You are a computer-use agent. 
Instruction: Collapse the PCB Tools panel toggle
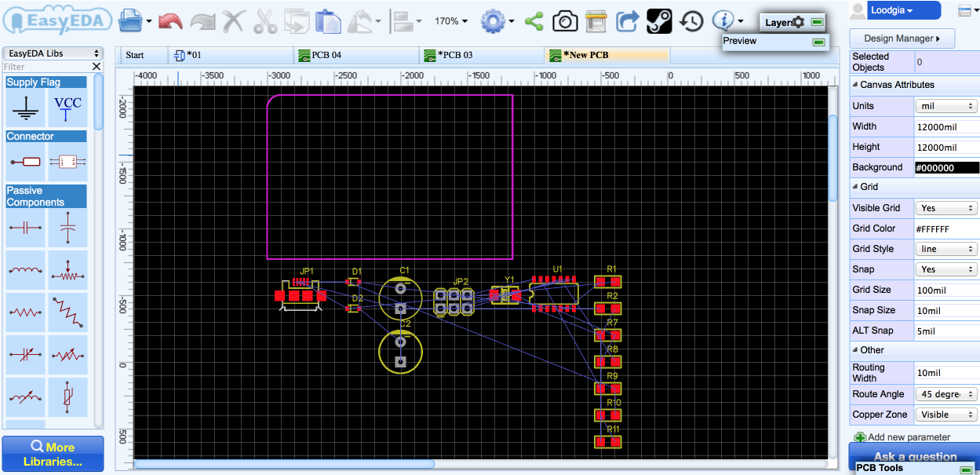tap(967, 469)
